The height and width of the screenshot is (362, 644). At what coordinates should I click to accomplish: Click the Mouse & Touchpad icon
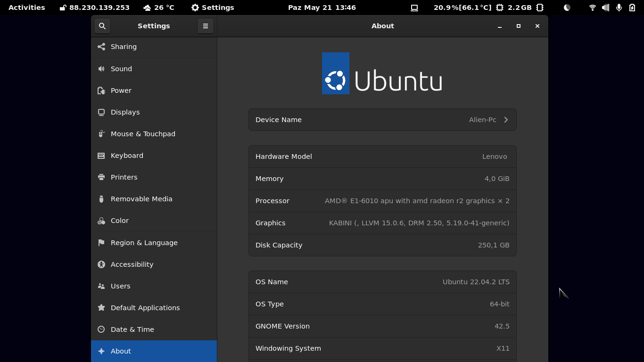(101, 134)
